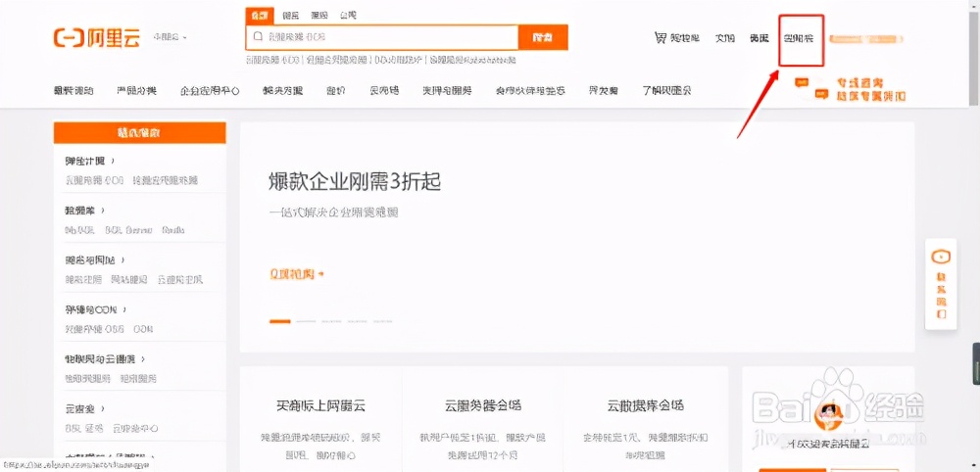Screen dimensions: 980x472
Task: Click the orange search button
Action: pyautogui.click(x=543, y=37)
